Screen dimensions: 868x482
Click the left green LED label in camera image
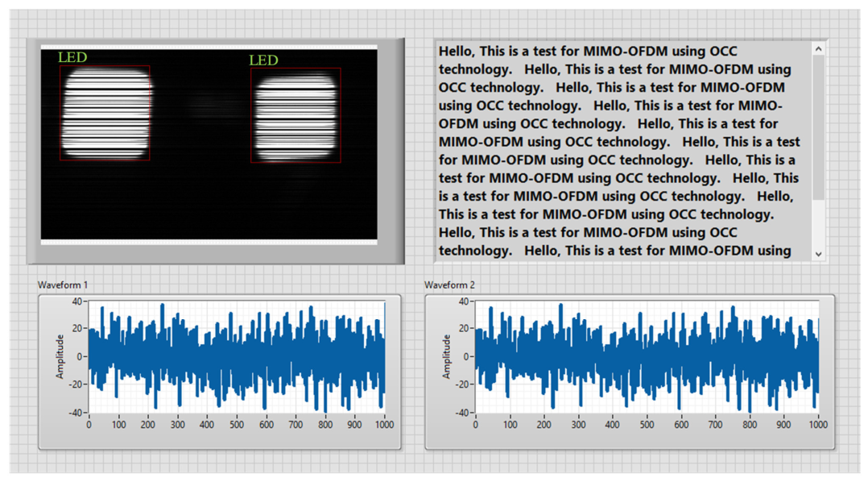[72, 57]
